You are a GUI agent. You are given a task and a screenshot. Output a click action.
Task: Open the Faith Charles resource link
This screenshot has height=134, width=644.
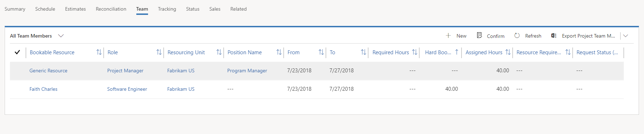click(x=43, y=89)
